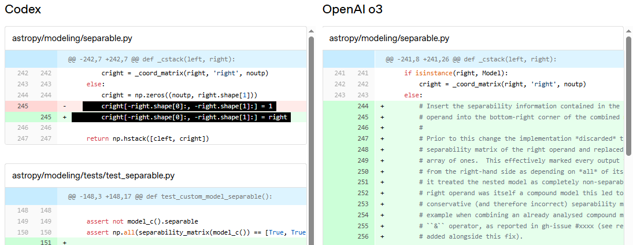This screenshot has width=644, height=245.
Task: Click the left panel scroll-up arrow
Action: point(311,31)
